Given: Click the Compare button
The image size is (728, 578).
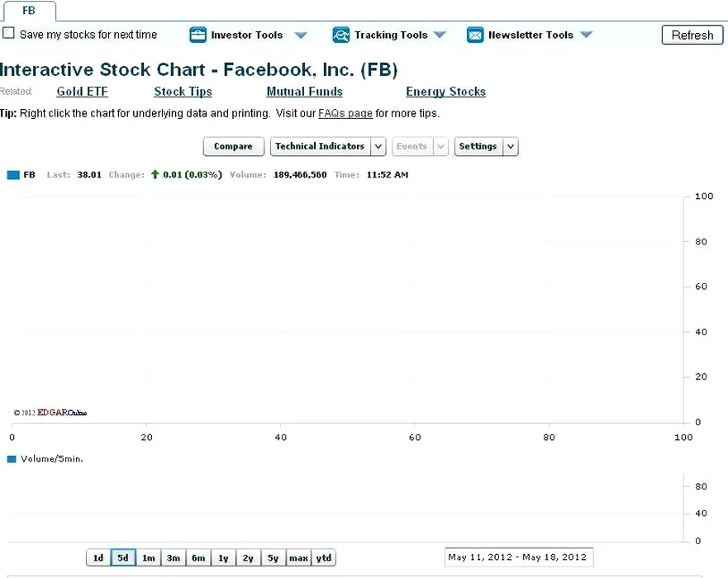Looking at the screenshot, I should click(x=233, y=146).
